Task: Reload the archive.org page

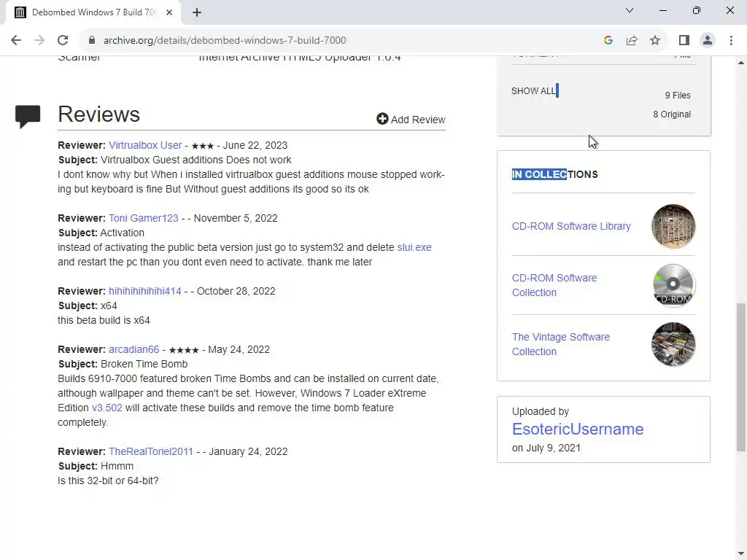Action: tap(63, 40)
